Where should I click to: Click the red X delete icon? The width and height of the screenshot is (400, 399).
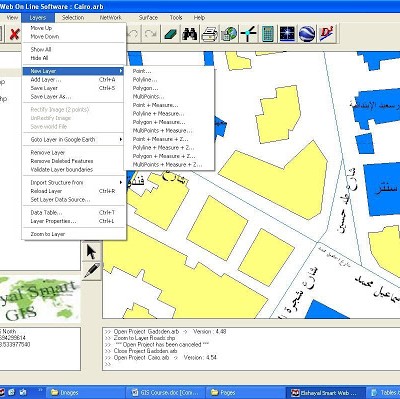(x=14, y=34)
